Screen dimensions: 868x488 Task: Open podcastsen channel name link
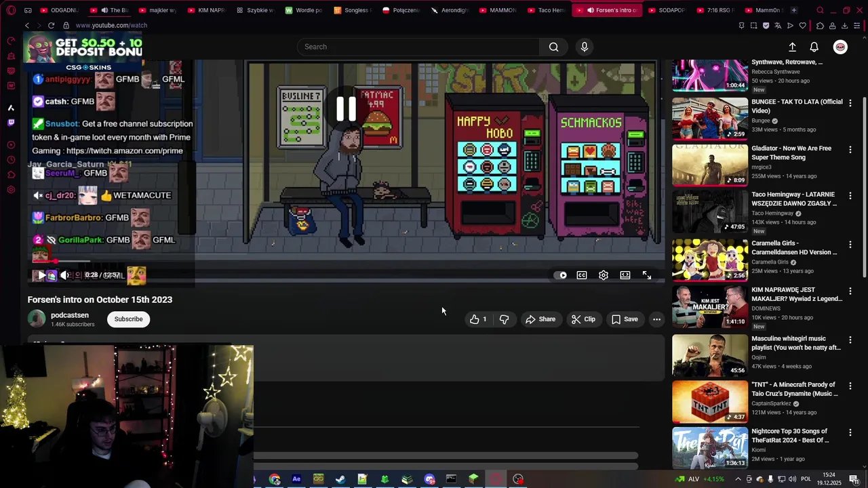70,315
